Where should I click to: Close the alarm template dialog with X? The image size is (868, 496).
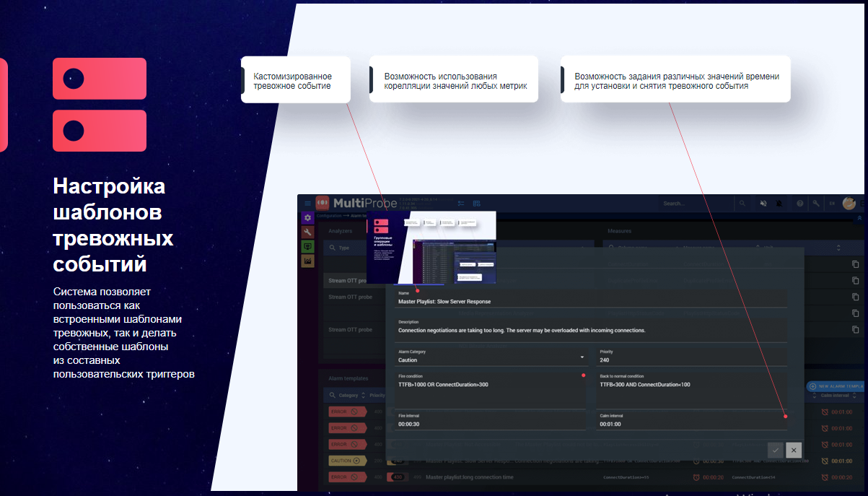pyautogui.click(x=794, y=450)
